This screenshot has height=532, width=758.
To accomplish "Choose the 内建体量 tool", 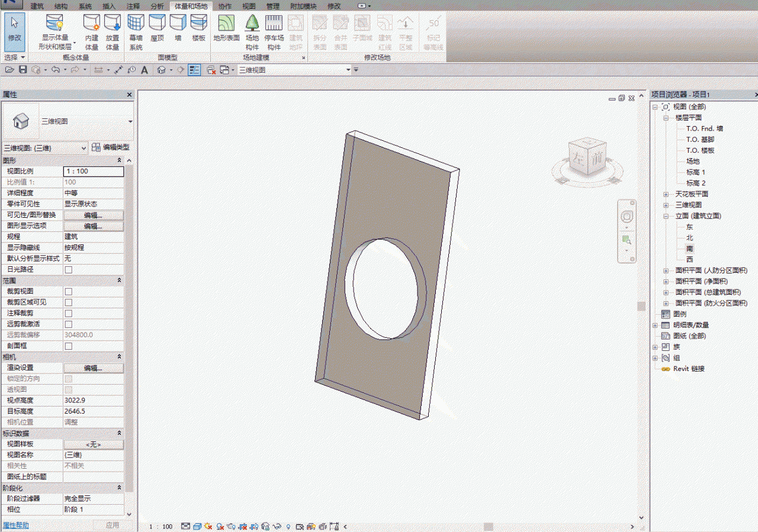I will 92,33.
